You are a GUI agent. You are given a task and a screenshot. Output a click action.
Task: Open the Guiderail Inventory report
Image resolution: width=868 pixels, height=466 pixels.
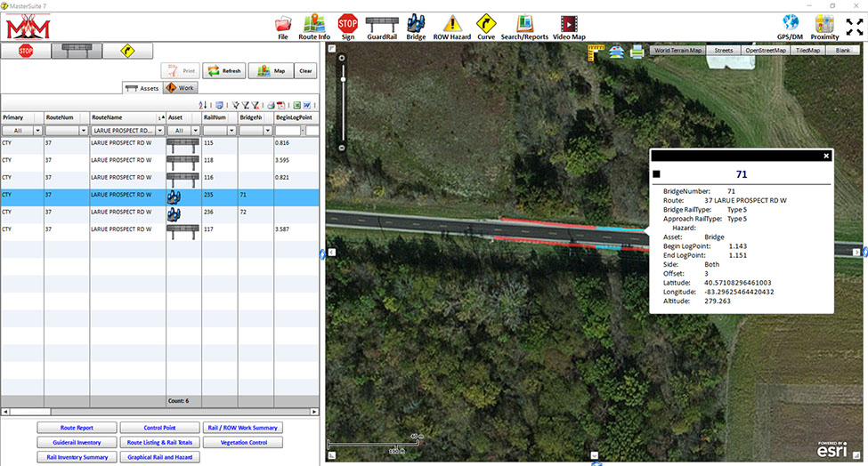[x=76, y=442]
